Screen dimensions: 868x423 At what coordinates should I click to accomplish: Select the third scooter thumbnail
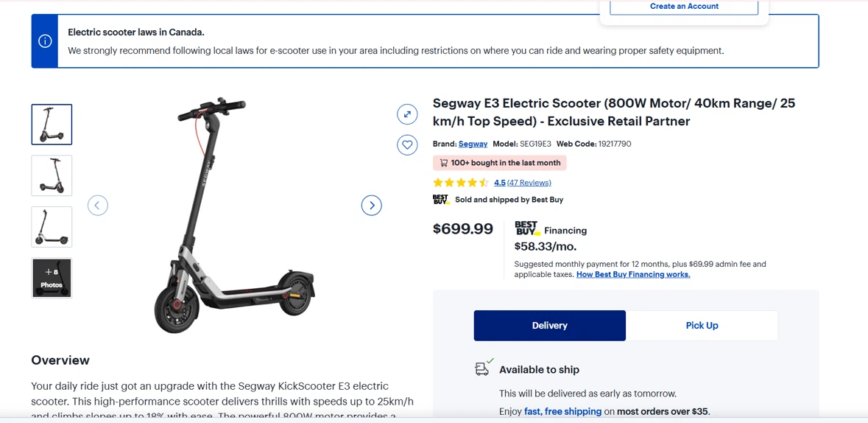(52, 227)
